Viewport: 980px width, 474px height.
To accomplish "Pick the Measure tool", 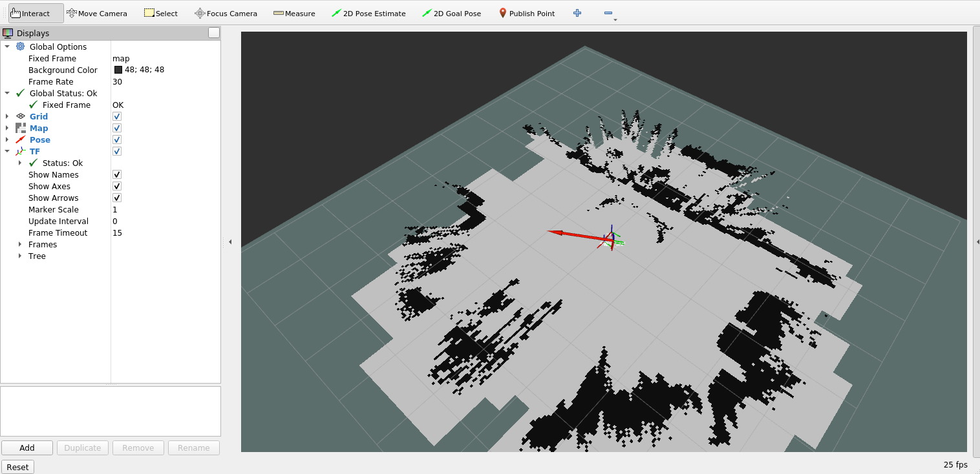I will pyautogui.click(x=294, y=14).
